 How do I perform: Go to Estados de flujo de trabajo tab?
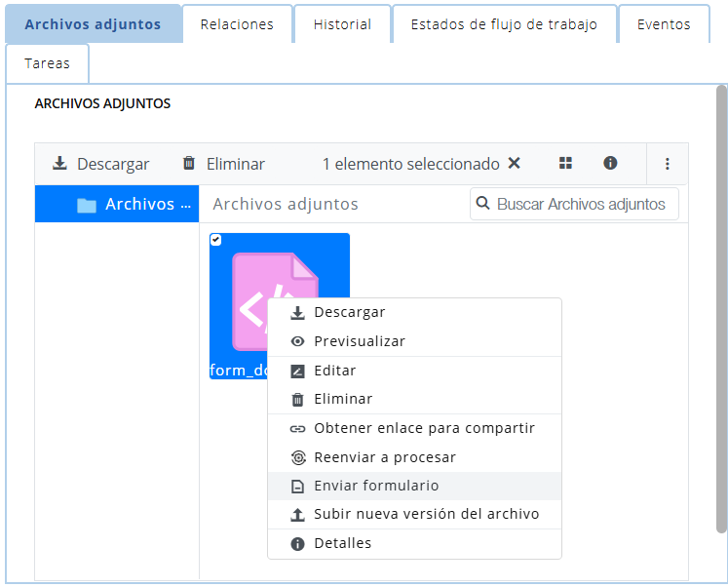504,24
